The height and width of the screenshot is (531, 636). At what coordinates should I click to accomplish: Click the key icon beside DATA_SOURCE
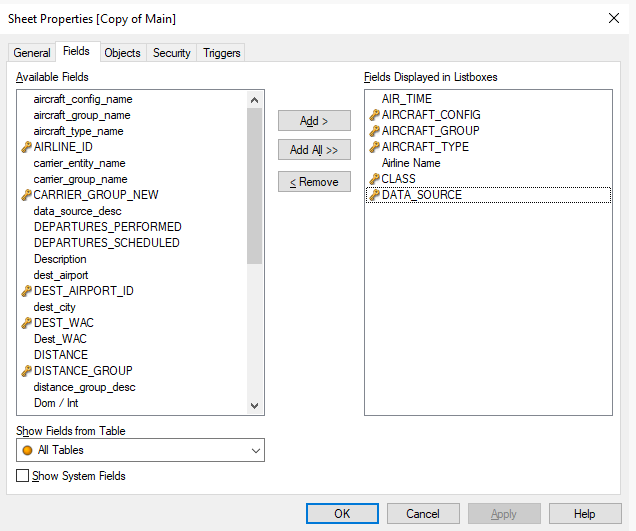pyautogui.click(x=374, y=195)
